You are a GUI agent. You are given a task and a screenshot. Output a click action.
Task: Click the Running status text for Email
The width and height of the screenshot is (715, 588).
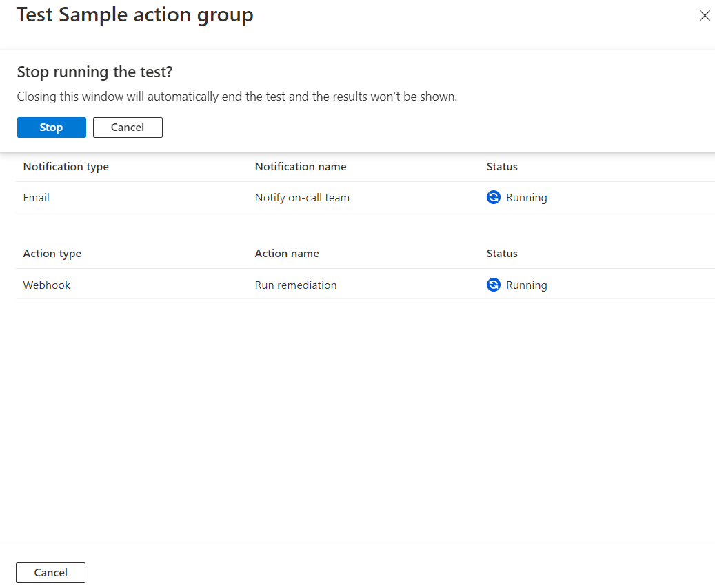tap(527, 198)
